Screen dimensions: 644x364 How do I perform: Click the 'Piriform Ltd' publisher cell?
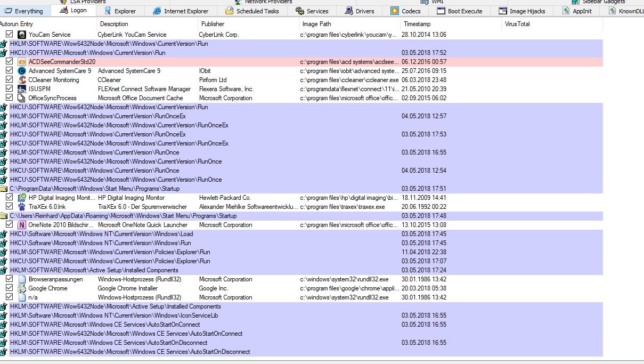pos(213,80)
